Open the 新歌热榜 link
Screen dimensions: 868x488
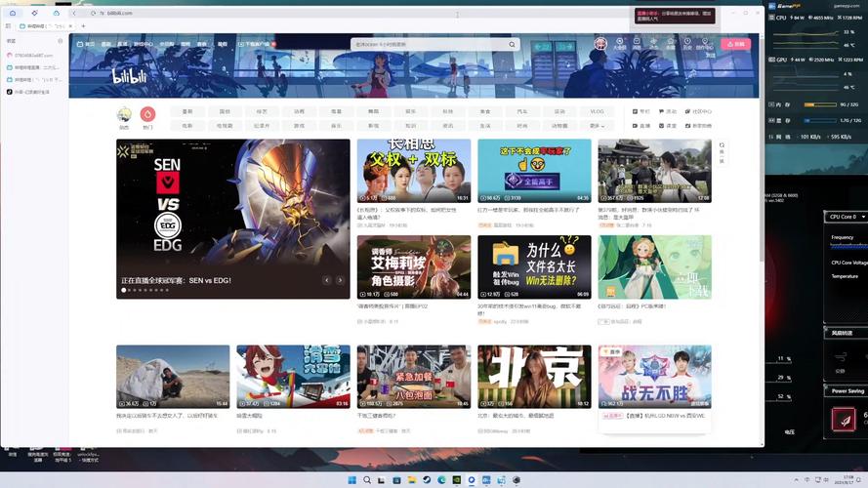[x=699, y=126]
